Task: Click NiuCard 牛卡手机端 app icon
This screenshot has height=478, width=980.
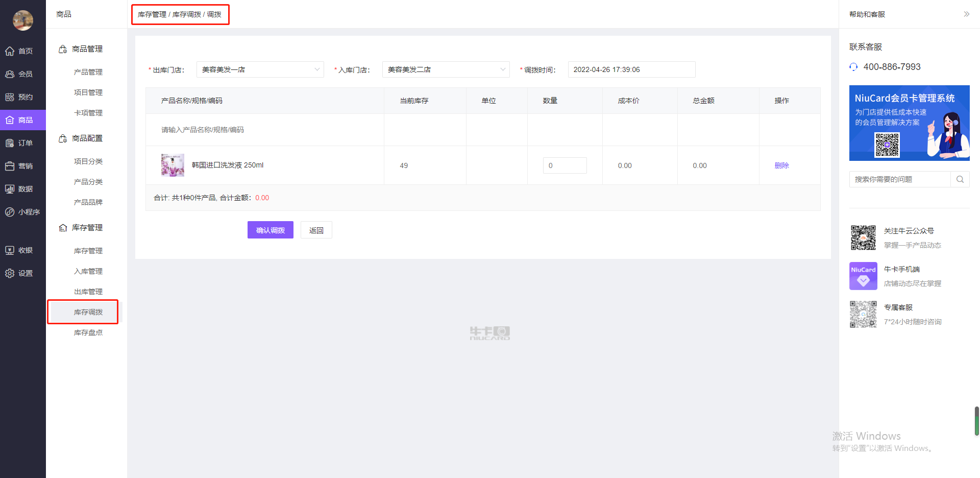Action: [863, 276]
